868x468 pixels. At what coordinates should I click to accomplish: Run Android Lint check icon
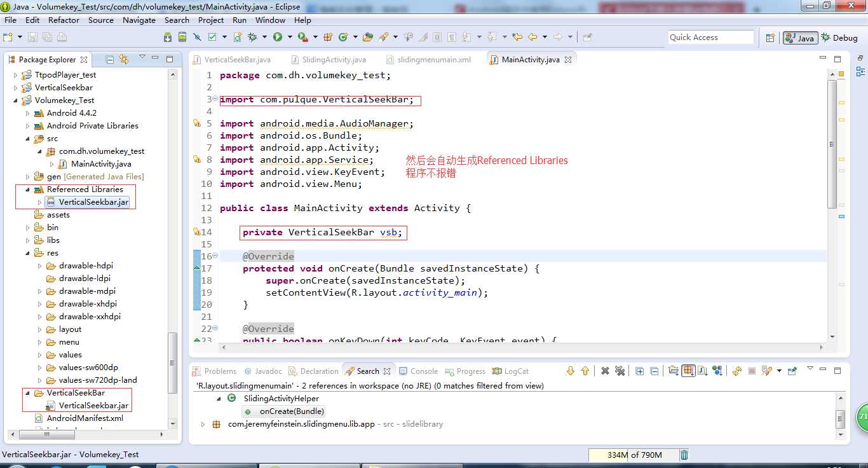tap(212, 37)
